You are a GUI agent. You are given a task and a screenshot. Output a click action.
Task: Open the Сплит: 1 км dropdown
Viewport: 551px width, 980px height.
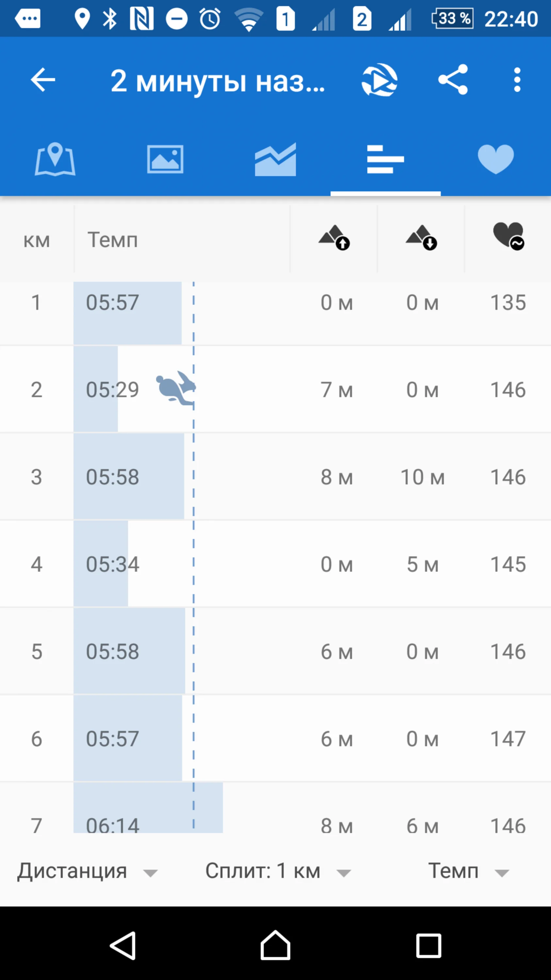click(278, 871)
